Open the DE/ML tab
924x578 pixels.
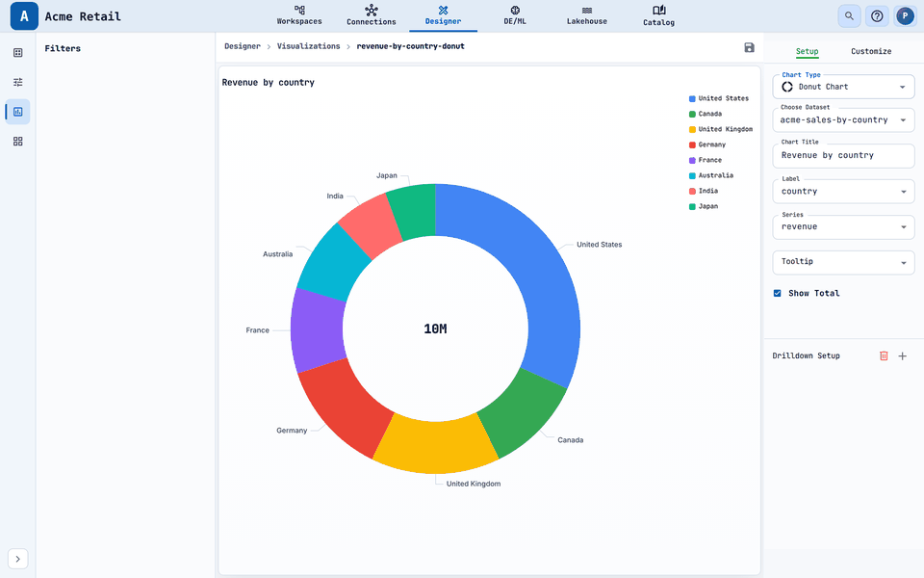(515, 15)
